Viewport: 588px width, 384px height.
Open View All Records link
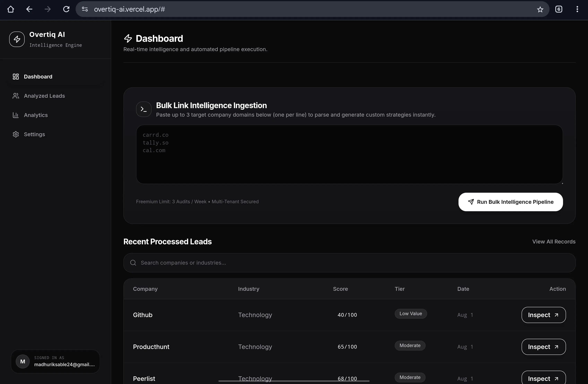pyautogui.click(x=554, y=242)
